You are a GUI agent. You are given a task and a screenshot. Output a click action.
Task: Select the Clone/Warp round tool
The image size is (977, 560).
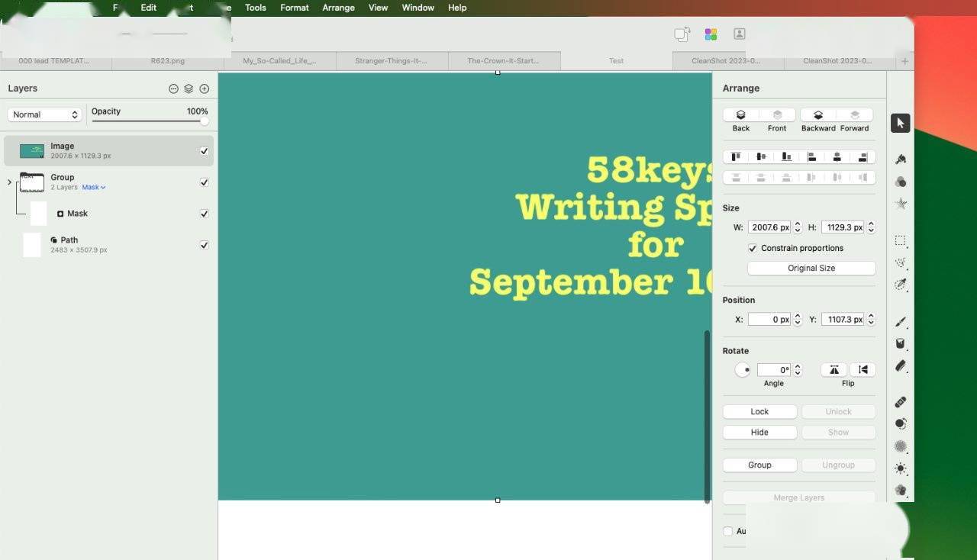(x=901, y=423)
